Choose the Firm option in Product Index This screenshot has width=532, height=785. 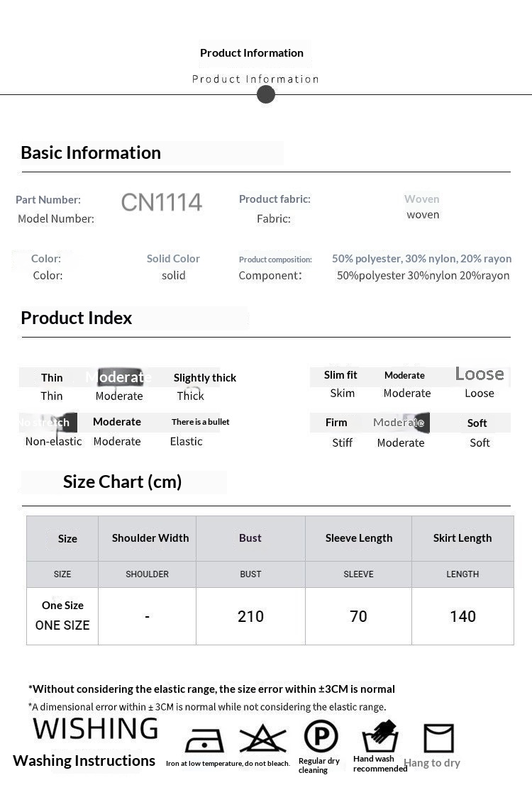[336, 423]
